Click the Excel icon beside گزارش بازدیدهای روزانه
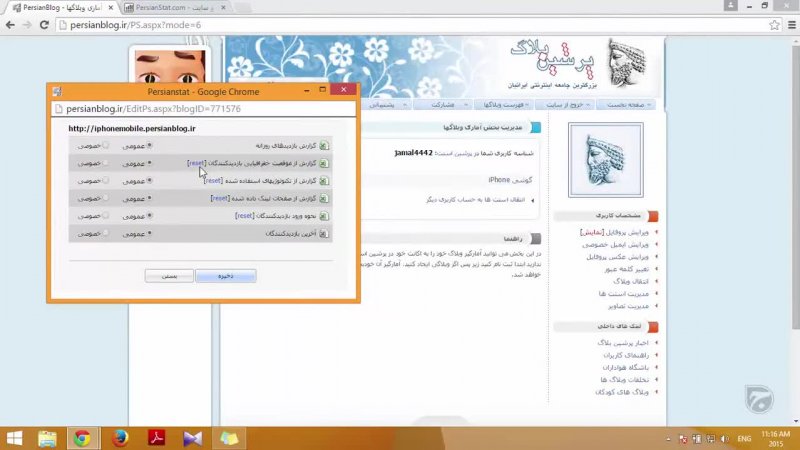The image size is (800, 450). (324, 146)
